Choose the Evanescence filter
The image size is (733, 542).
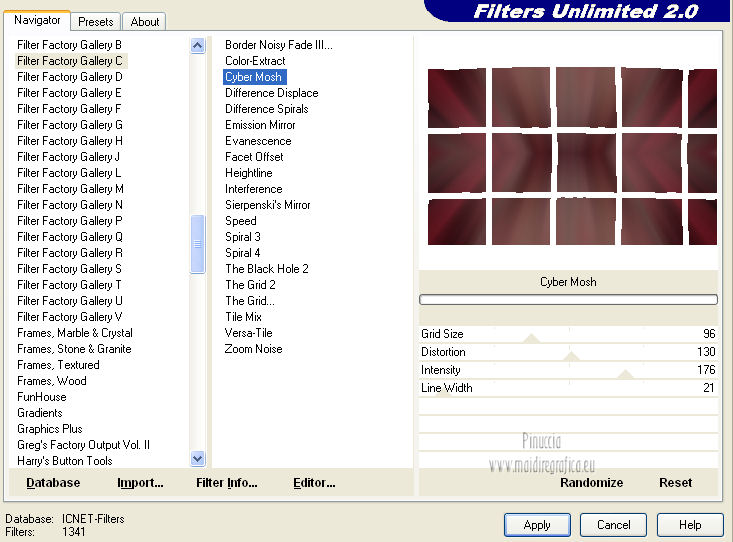tap(258, 141)
